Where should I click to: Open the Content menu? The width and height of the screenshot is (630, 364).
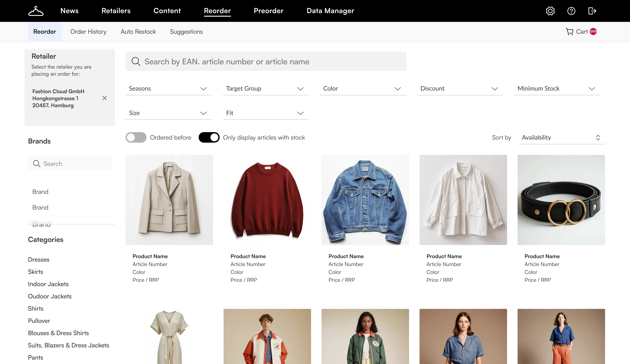[167, 11]
